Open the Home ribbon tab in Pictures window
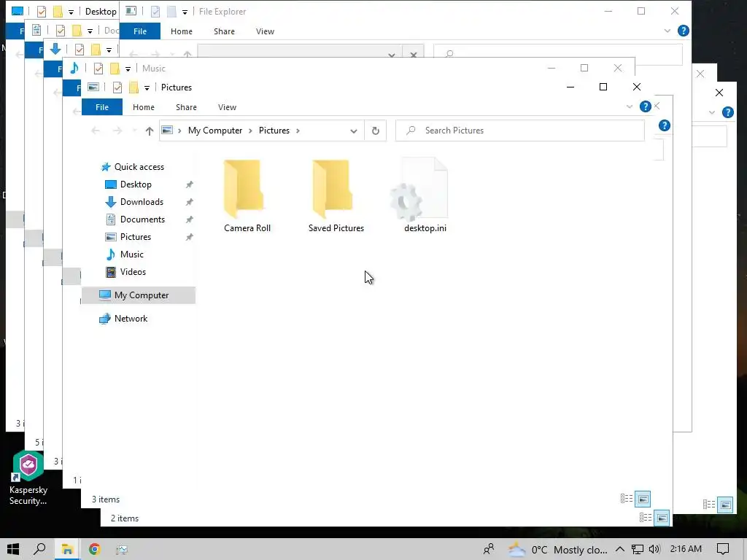Screen dimensions: 747x560 click(x=144, y=107)
